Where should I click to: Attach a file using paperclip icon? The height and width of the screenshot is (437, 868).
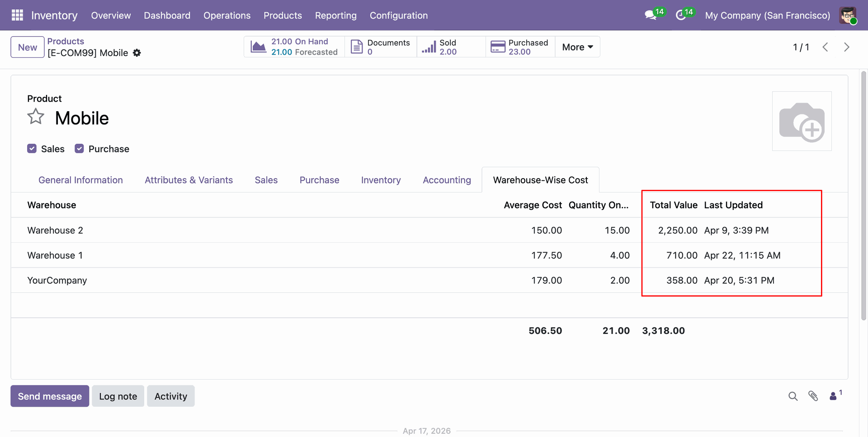(813, 396)
